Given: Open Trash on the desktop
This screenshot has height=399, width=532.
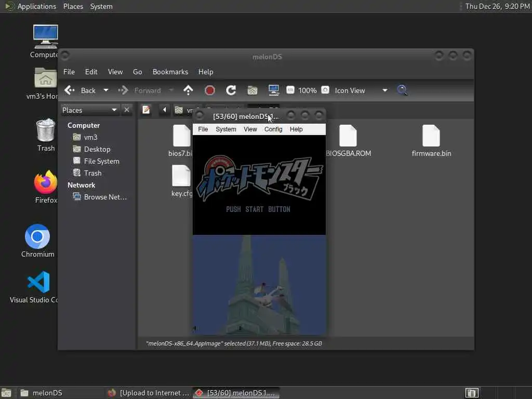Looking at the screenshot, I should (46, 135).
